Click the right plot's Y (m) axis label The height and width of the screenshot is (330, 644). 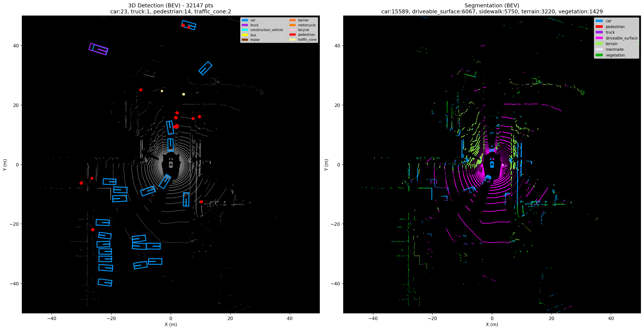pos(326,165)
